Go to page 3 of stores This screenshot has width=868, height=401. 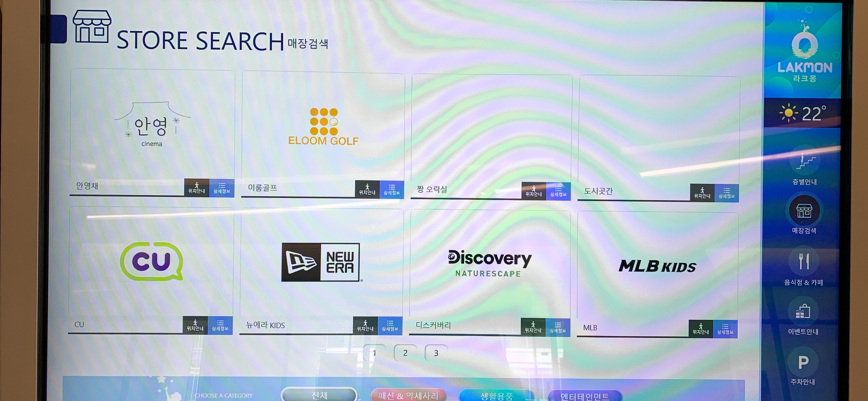[436, 353]
